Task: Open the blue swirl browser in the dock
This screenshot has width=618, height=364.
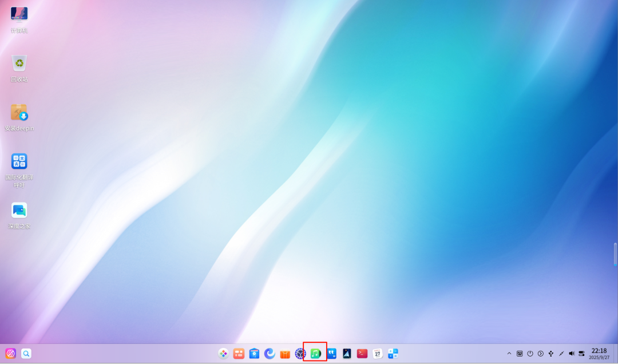Action: [x=270, y=354]
